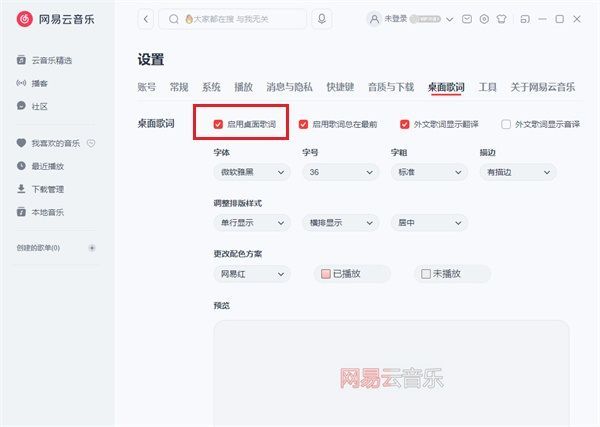This screenshot has width=600, height=427.
Task: Go to 下载管理 in sidebar
Action: 47,189
